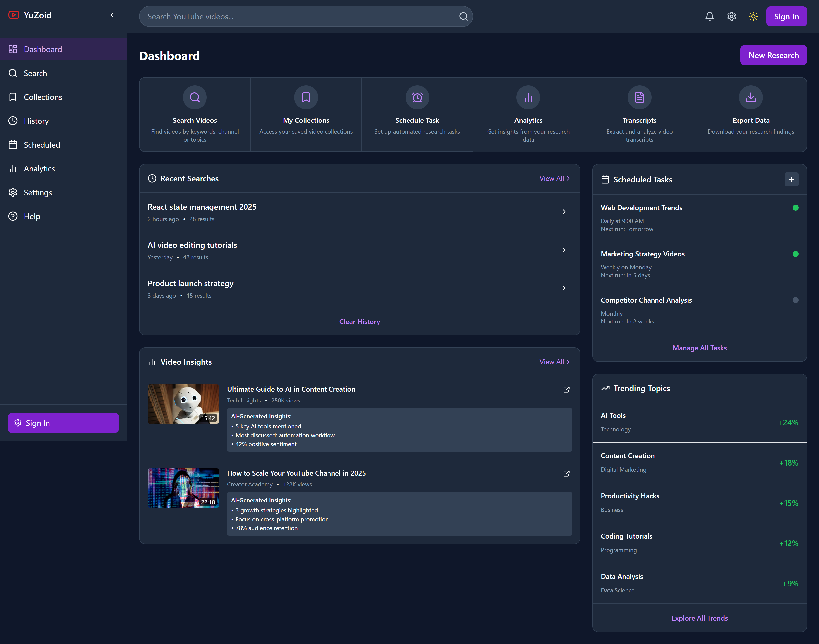
Task: Add a new scheduled task with the plus icon
Action: pos(791,179)
